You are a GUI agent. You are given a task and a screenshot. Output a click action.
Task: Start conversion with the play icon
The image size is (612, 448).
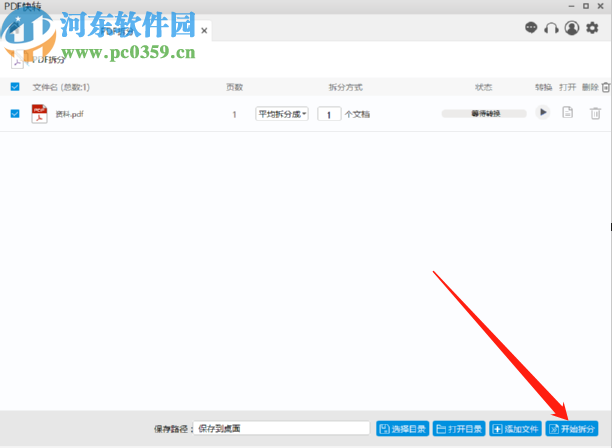coord(543,112)
